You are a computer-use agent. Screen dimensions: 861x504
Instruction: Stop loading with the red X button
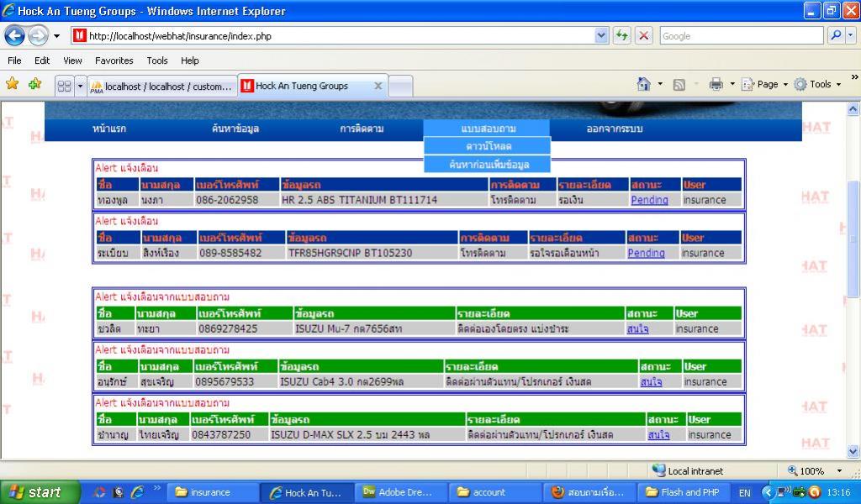643,36
